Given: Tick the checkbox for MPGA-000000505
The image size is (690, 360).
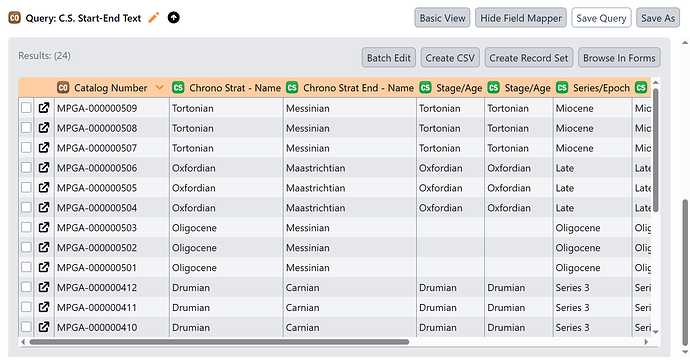Looking at the screenshot, I should 26,187.
